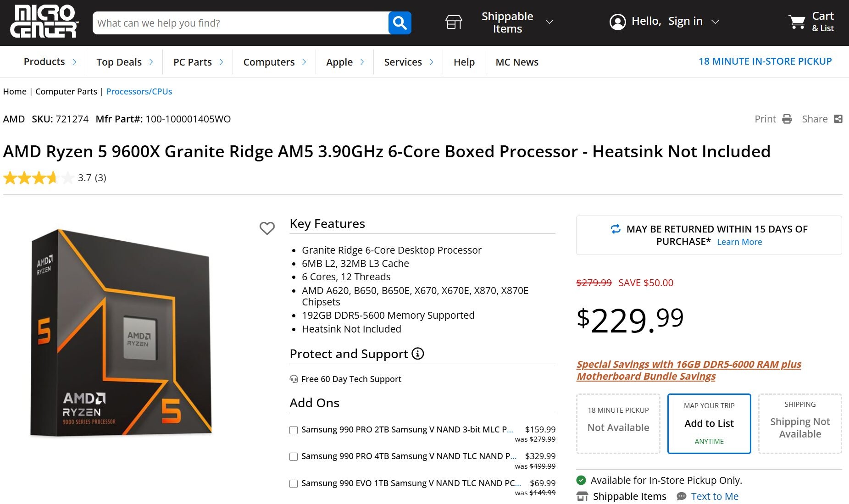
Task: Click the Add to List button
Action: [709, 423]
